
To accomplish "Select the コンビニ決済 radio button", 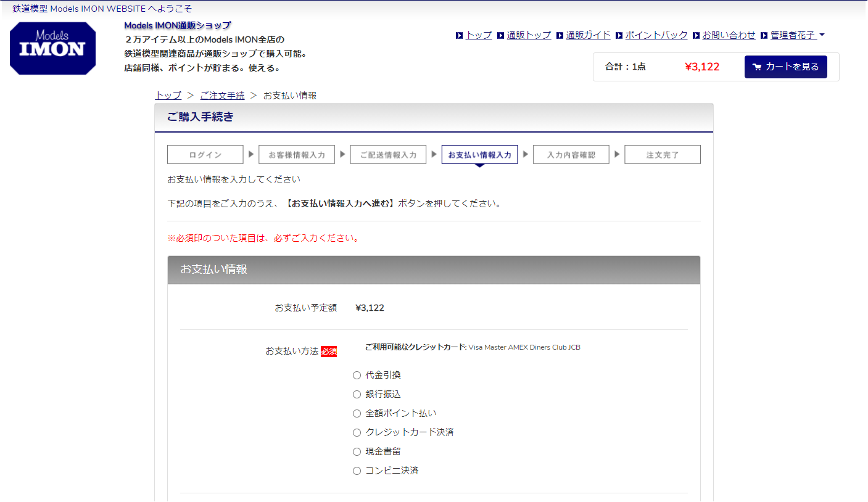I will coord(357,471).
